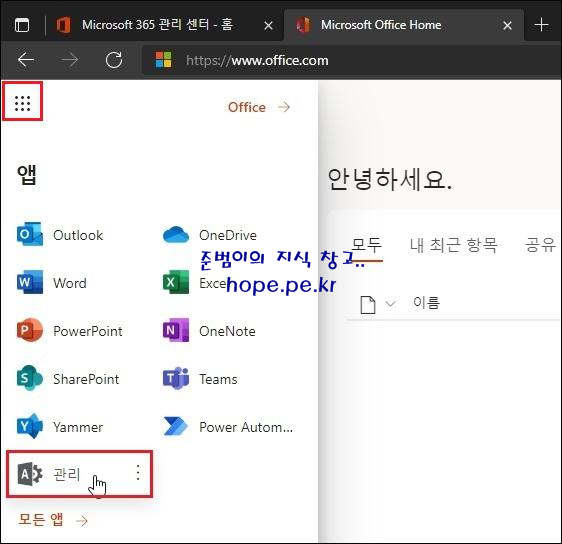Open the 공유 tab
The width and height of the screenshot is (562, 544).
click(540, 245)
